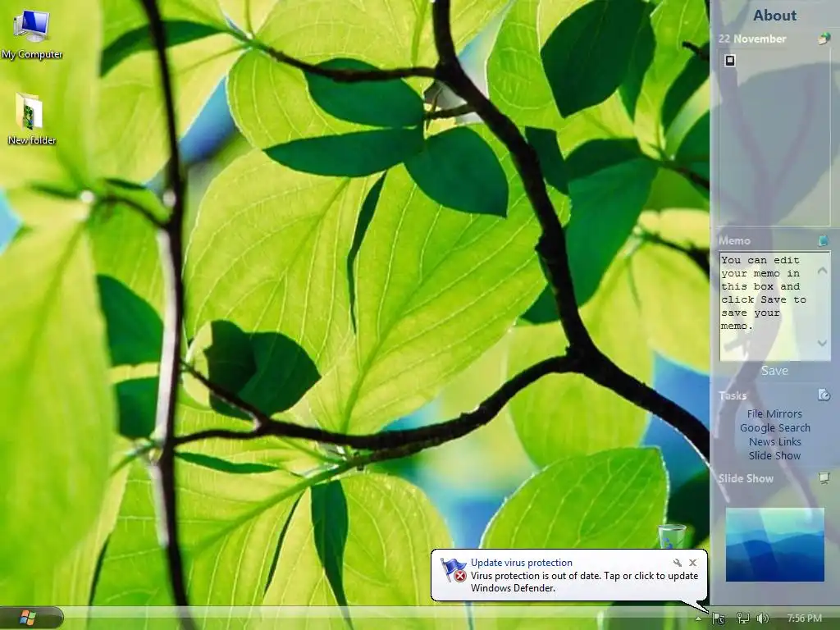This screenshot has height=630, width=840.
Task: Open the Action Center flag tray icon
Action: tap(719, 619)
